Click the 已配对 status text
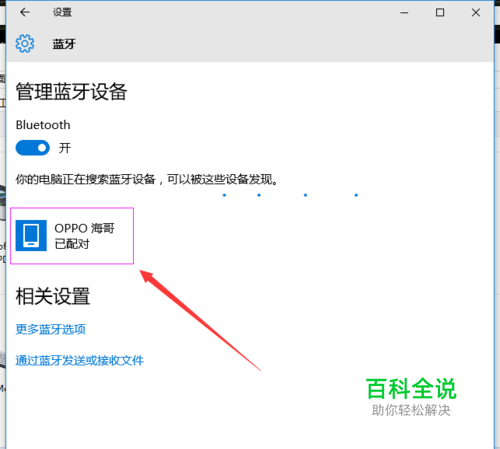 (x=72, y=244)
